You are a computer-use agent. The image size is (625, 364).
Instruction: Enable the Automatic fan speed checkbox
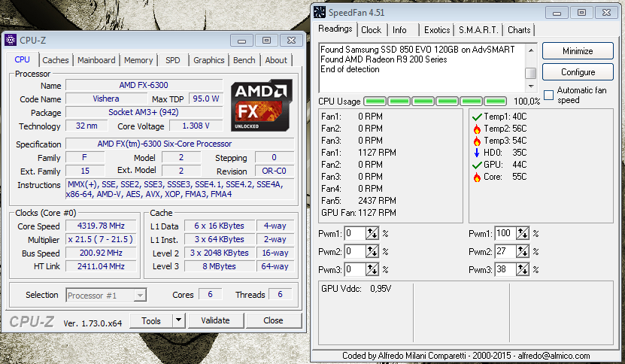(x=548, y=95)
